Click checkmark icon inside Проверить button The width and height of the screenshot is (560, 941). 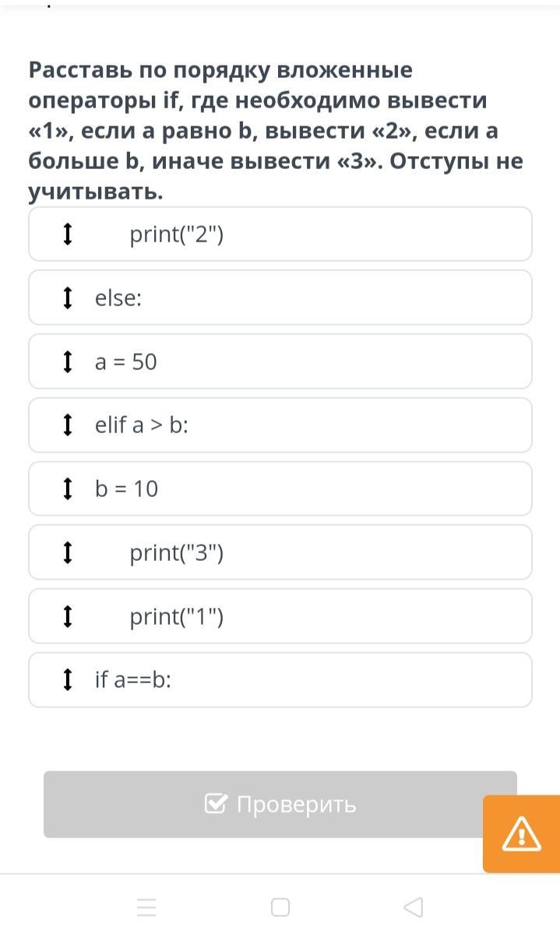[x=216, y=804]
